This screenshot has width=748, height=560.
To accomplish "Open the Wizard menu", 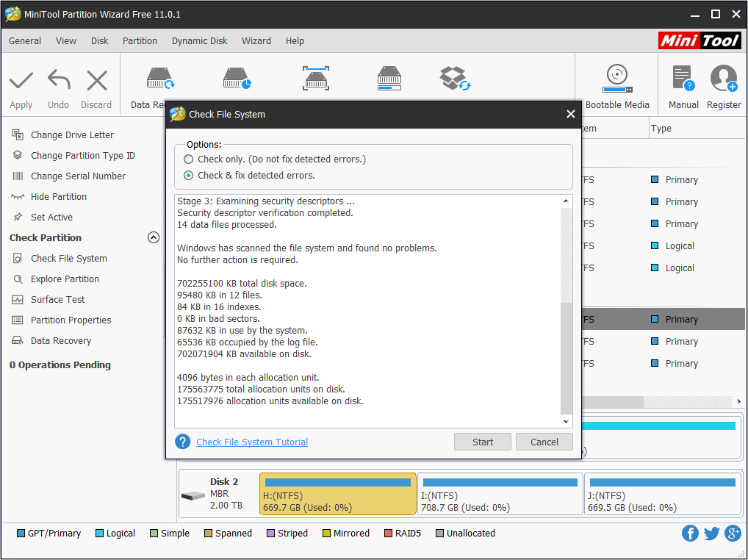I will pos(256,41).
